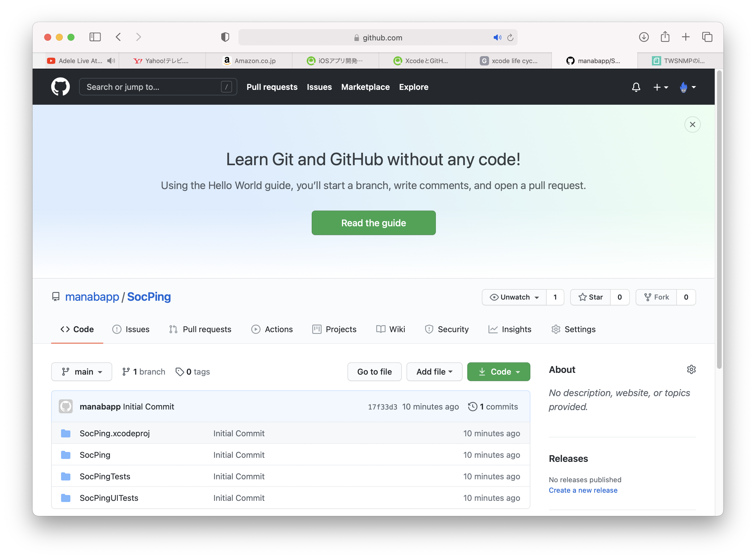Image resolution: width=756 pixels, height=559 pixels.
Task: Focus the Search or jump to field
Action: 152,87
